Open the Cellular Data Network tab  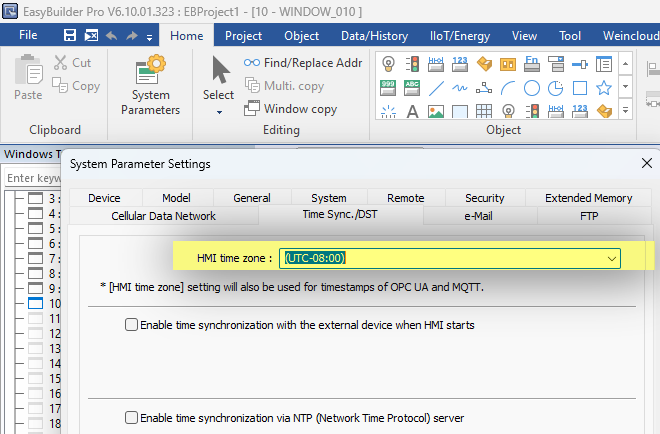click(x=163, y=216)
